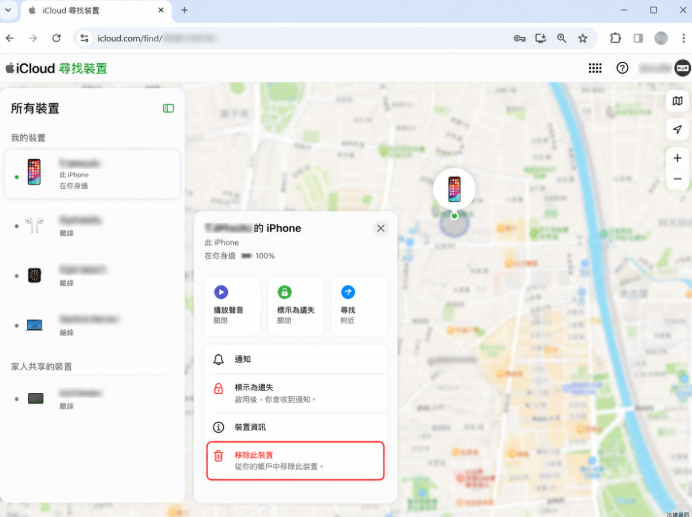Open the tab search dropdown arrow

click(x=8, y=10)
